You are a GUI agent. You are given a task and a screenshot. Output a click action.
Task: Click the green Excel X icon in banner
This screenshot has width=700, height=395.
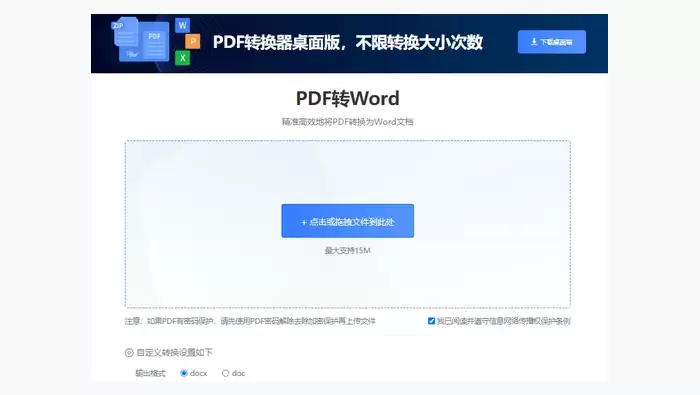(x=182, y=58)
